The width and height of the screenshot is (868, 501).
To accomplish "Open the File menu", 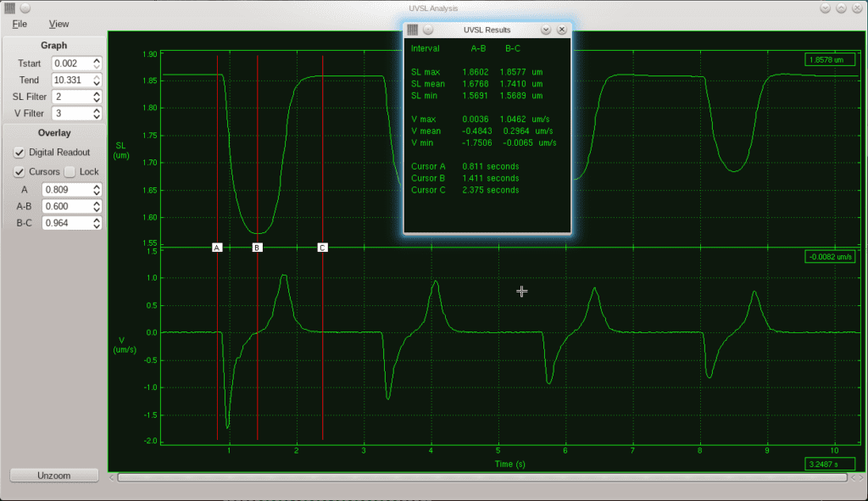I will click(x=19, y=24).
